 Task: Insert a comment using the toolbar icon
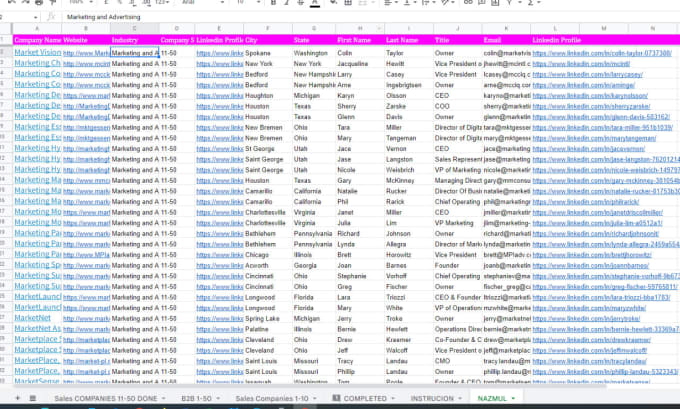click(481, 2)
